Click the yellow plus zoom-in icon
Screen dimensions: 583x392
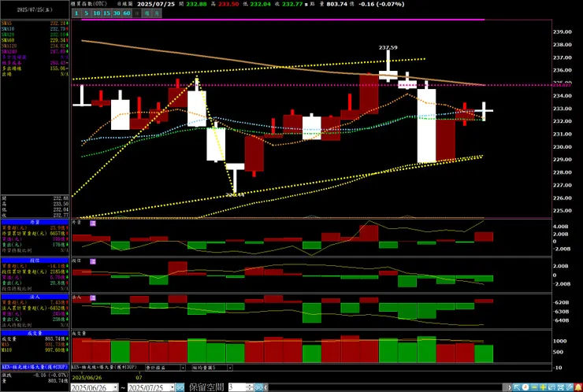(544, 387)
